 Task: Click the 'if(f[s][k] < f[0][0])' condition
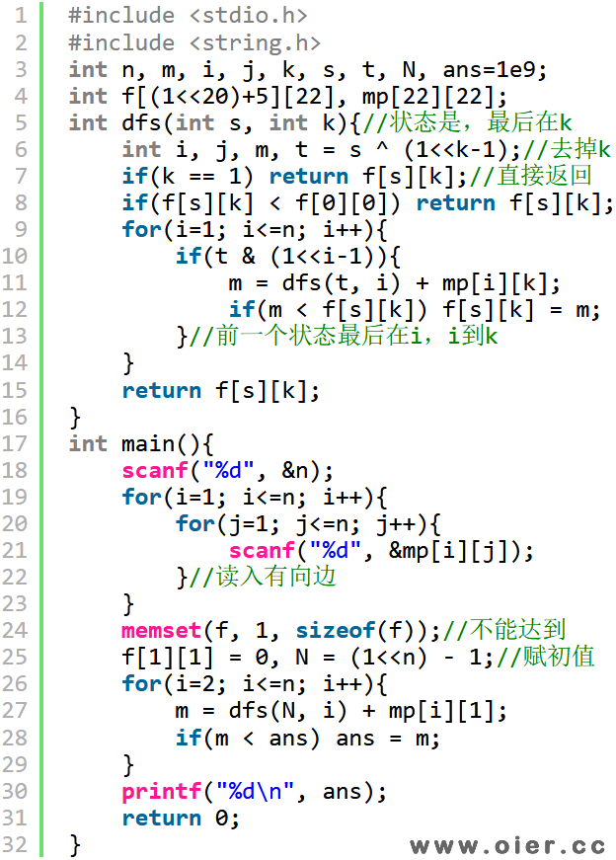(262, 203)
